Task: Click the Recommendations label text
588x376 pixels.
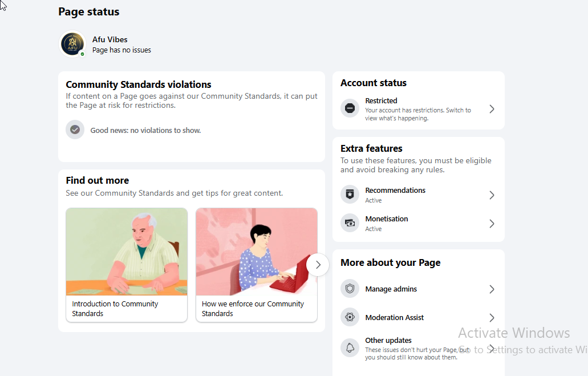Action: pyautogui.click(x=395, y=190)
